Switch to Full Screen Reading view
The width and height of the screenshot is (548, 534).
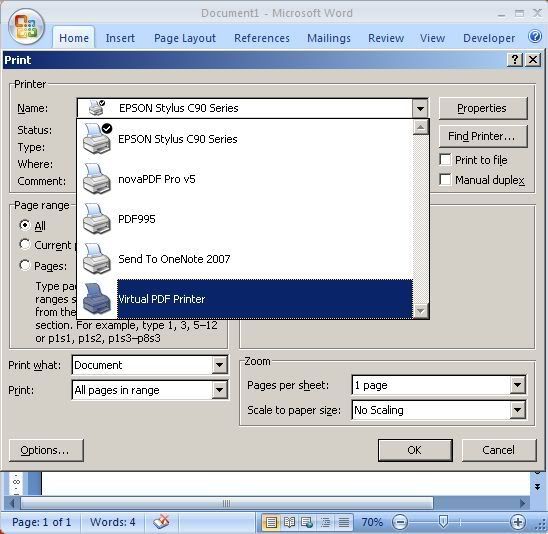click(x=289, y=522)
